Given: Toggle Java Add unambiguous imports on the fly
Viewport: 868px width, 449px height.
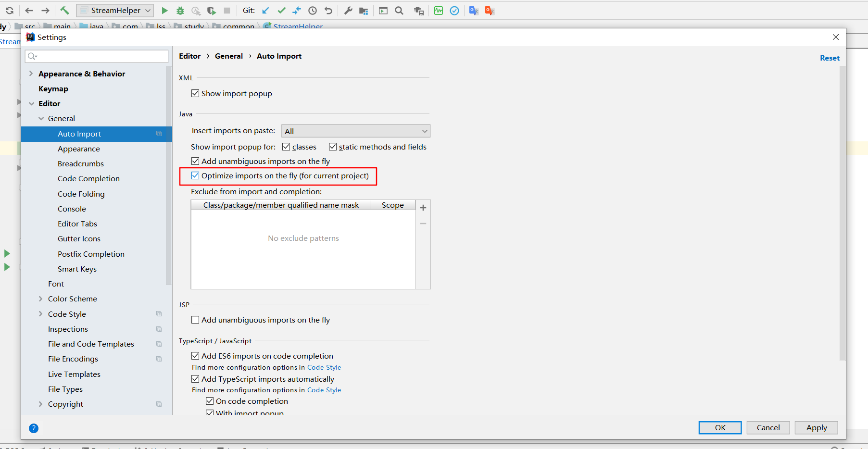Looking at the screenshot, I should pyautogui.click(x=195, y=161).
